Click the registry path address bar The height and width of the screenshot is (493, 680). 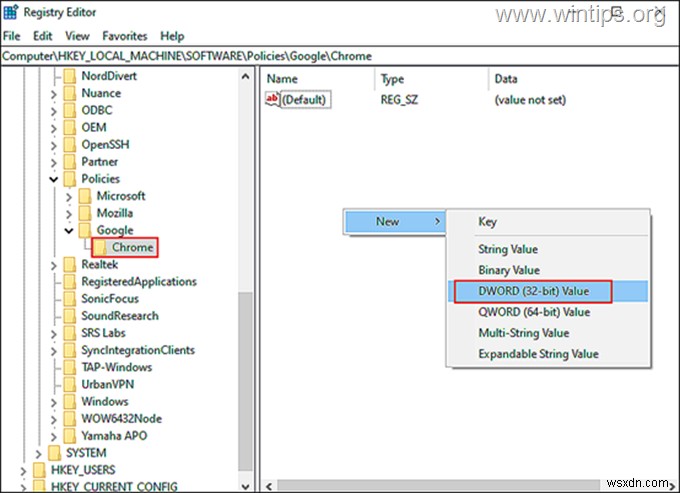click(340, 56)
